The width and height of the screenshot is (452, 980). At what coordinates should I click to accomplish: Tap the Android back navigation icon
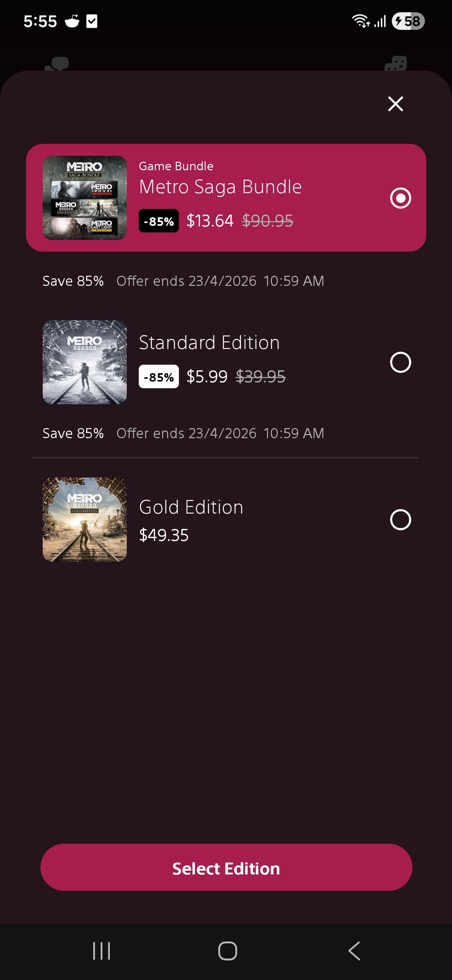coord(354,951)
